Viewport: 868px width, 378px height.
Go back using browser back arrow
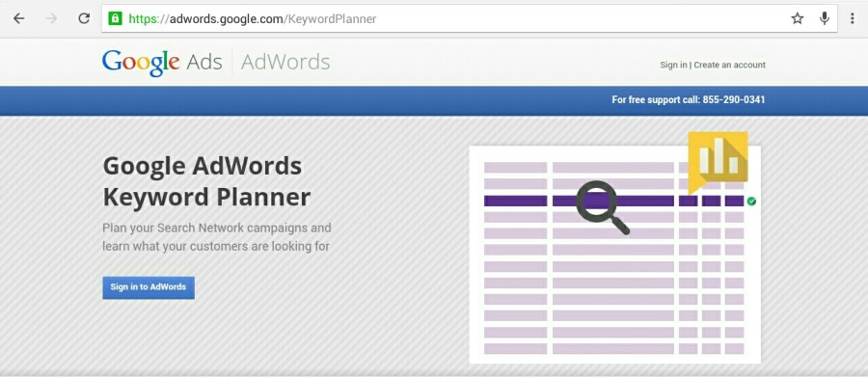pos(19,18)
